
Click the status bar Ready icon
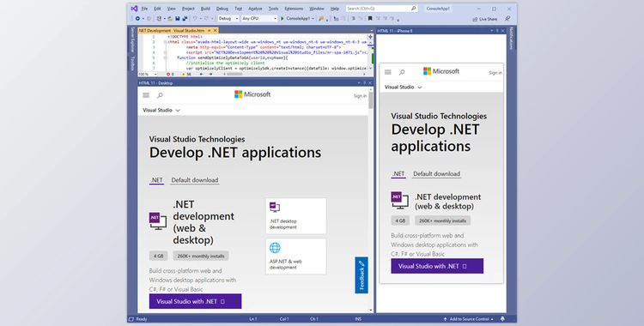pos(131,319)
